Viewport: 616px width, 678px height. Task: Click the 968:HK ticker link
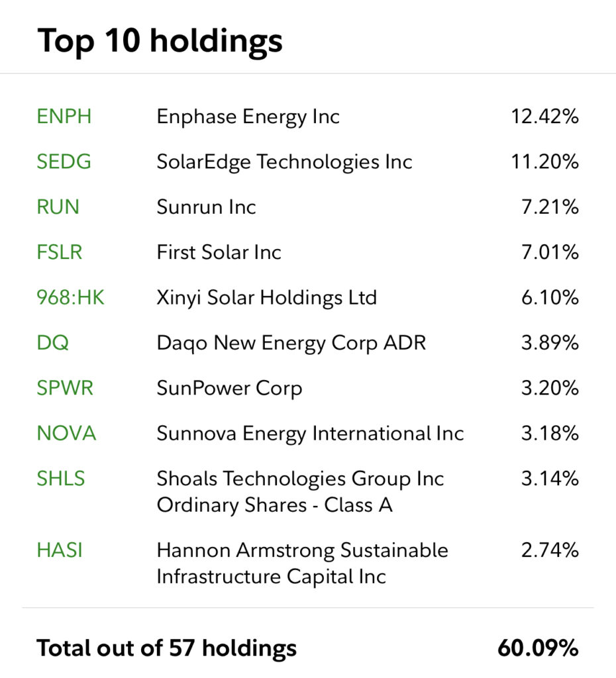pos(70,297)
